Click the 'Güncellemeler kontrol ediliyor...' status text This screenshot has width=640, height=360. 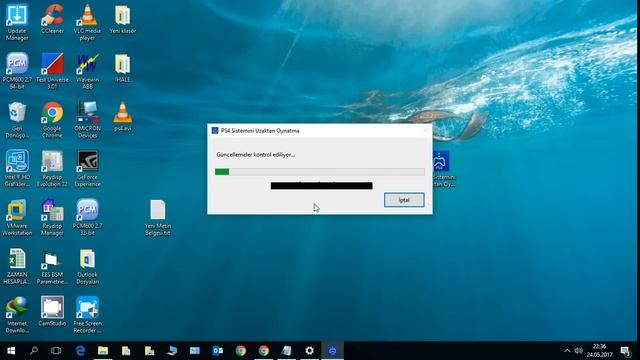click(x=255, y=155)
